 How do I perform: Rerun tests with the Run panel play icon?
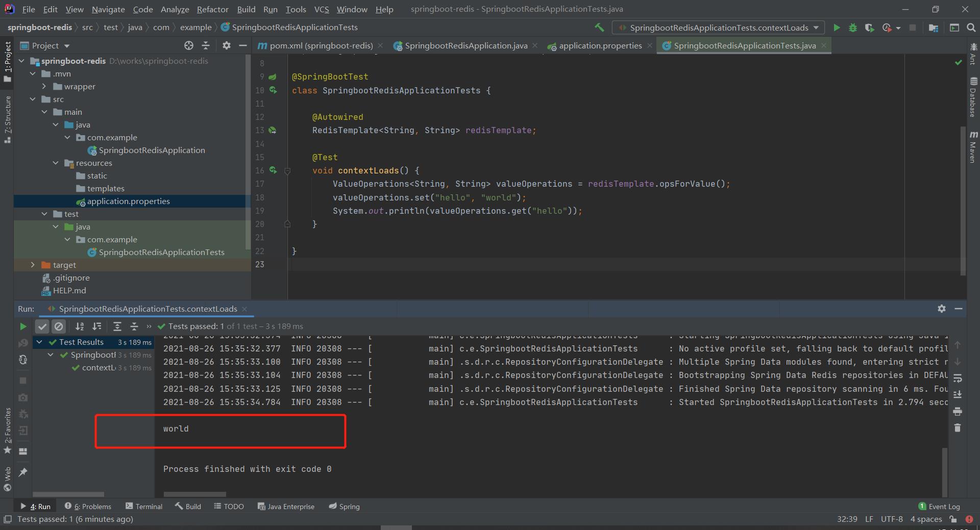[23, 326]
